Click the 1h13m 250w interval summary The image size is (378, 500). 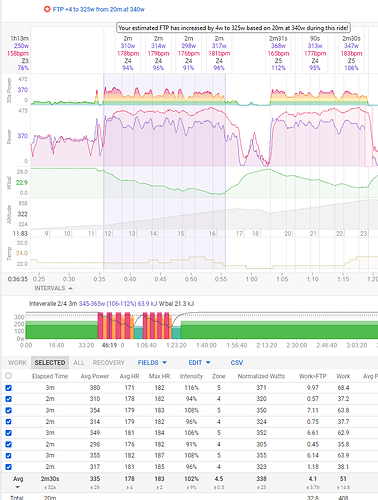pos(18,53)
